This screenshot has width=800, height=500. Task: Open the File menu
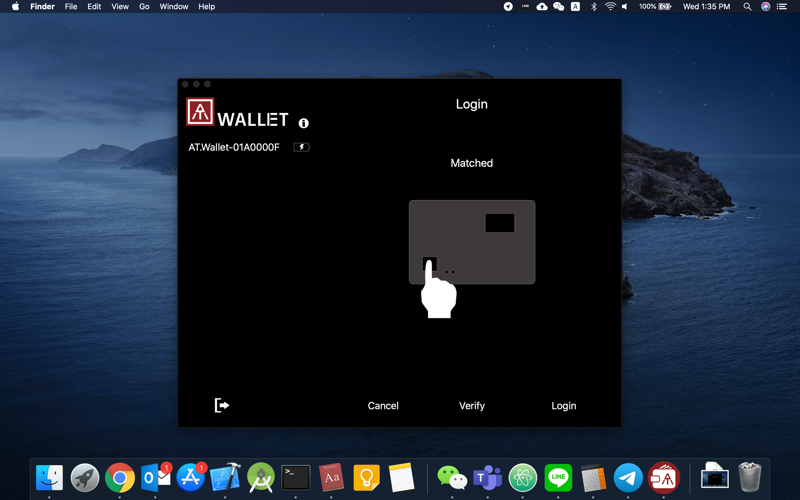click(x=71, y=7)
